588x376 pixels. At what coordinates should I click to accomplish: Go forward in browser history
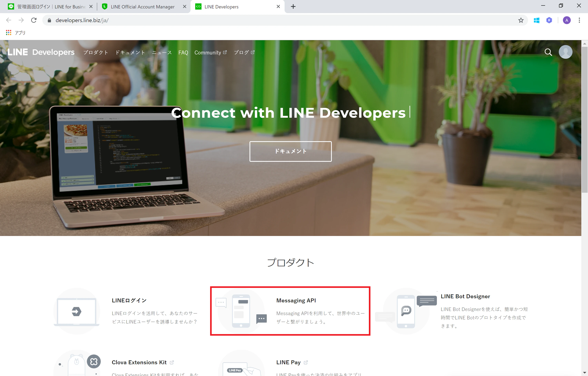point(21,20)
